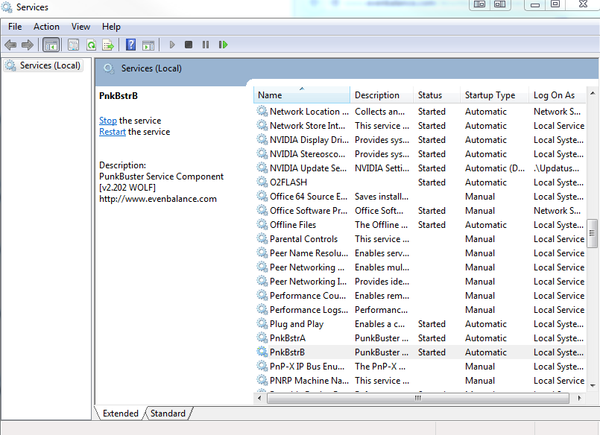
Task: Click the Forward arrow toolbar icon
Action: [27, 45]
